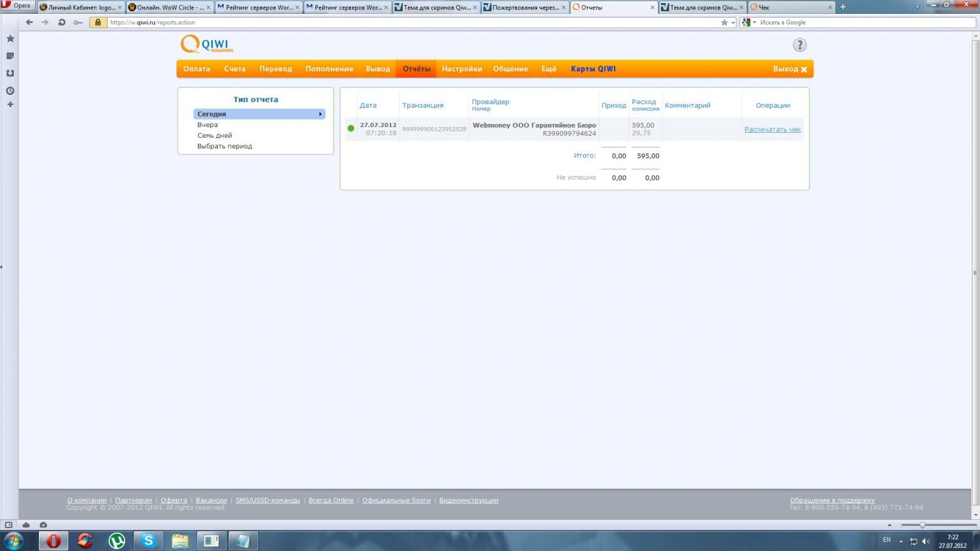Click the Распечатать чек link
The image size is (980, 551).
click(x=772, y=130)
